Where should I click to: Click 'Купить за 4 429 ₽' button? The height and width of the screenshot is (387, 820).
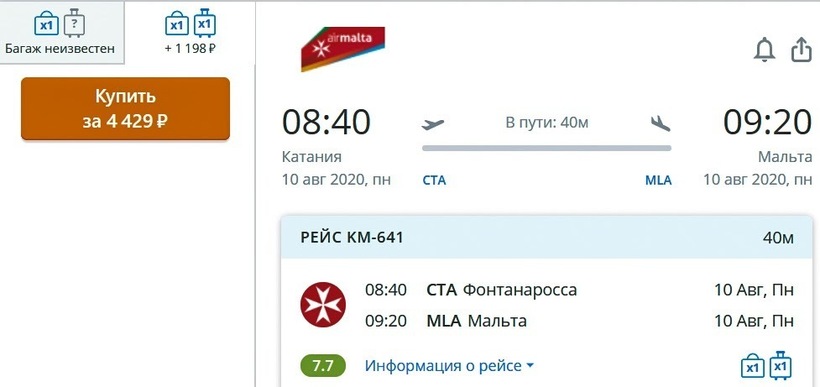(126, 109)
